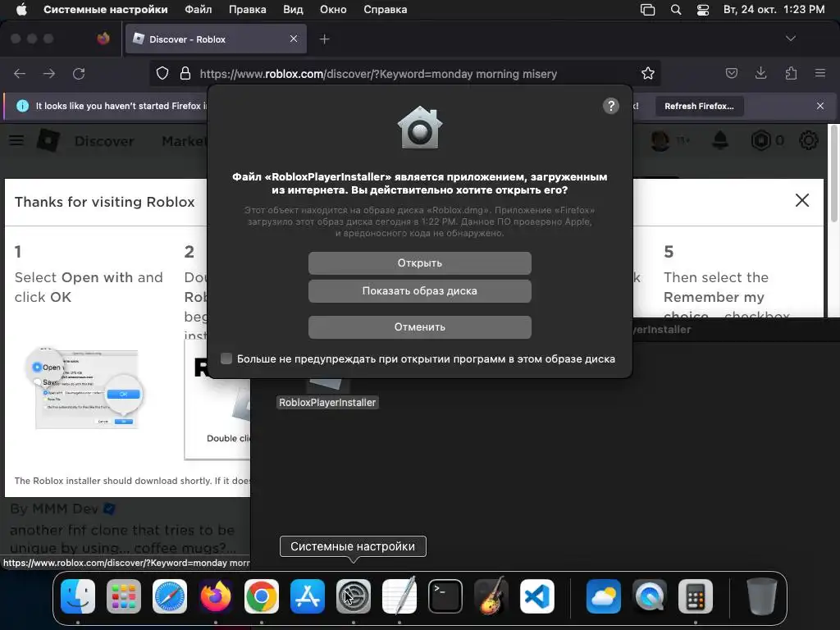
Task: Dismiss the Firefox refresh notification bar
Action: coord(820,106)
